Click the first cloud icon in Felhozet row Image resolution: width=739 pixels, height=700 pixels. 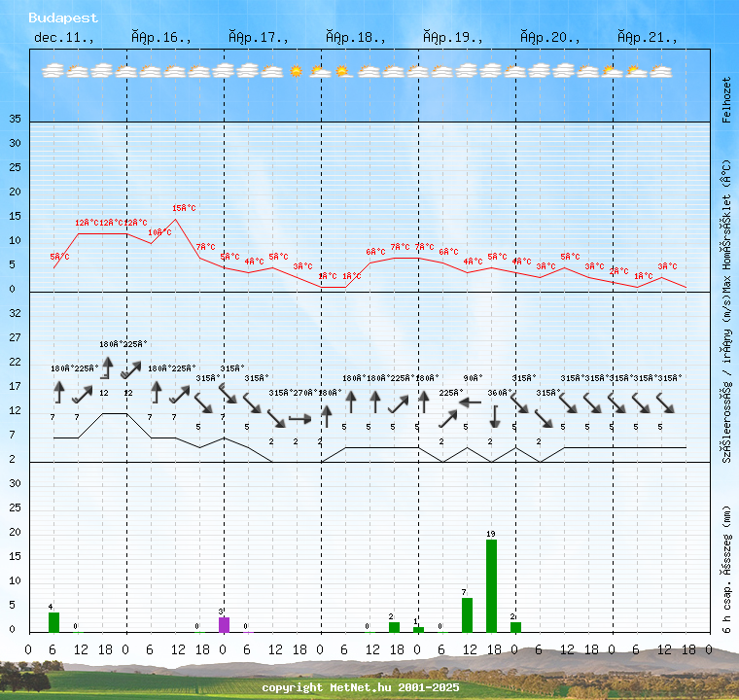click(53, 71)
